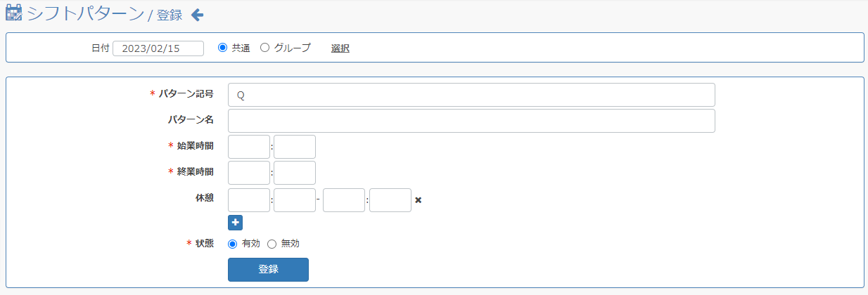Click the 終業時間 hour box
This screenshot has height=295, width=868.
(x=249, y=173)
